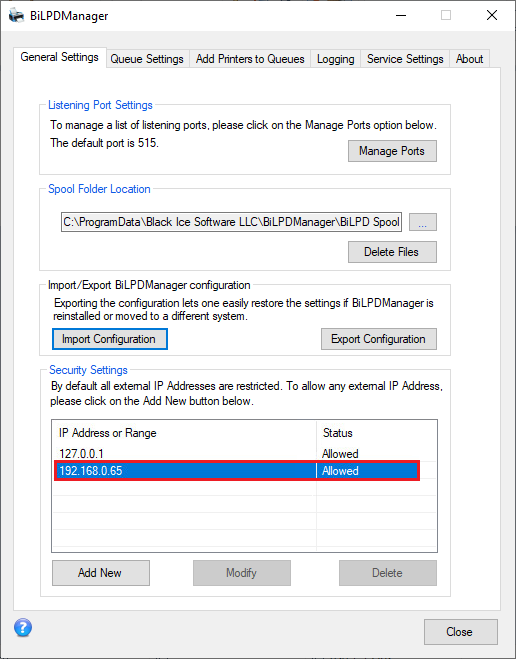
Task: Select the General Settings tab
Action: pyautogui.click(x=60, y=57)
